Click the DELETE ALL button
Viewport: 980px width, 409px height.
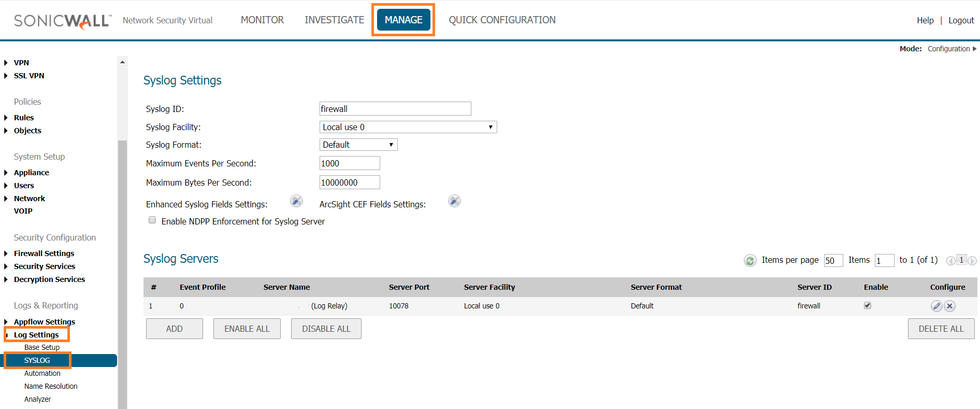(x=941, y=329)
